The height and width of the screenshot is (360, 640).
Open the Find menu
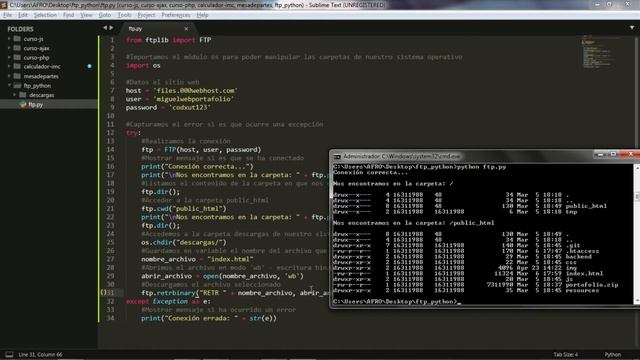click(x=68, y=15)
